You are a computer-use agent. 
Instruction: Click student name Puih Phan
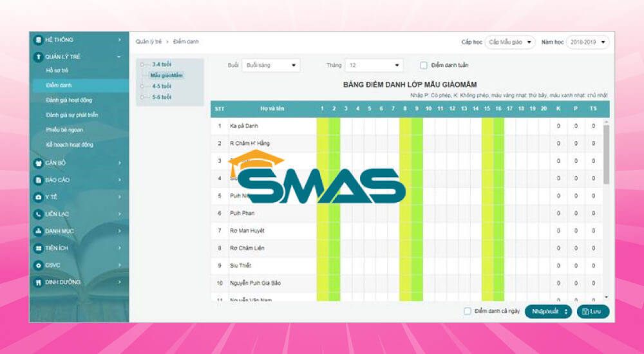242,213
